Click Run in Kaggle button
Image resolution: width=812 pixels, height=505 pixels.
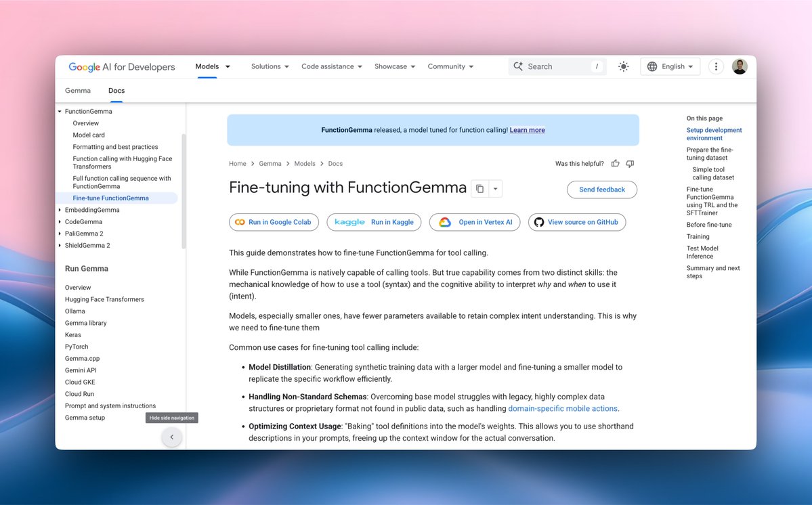[x=374, y=223]
